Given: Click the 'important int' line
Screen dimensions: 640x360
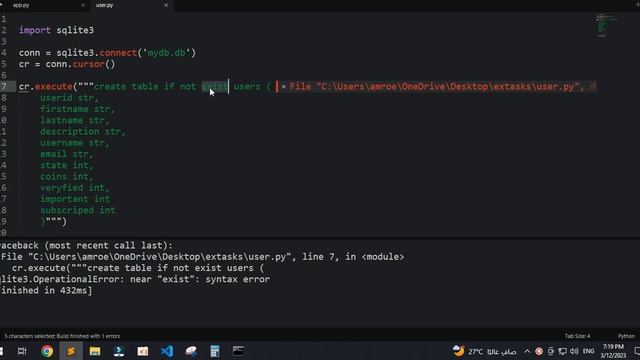Looking at the screenshot, I should (x=75, y=199).
